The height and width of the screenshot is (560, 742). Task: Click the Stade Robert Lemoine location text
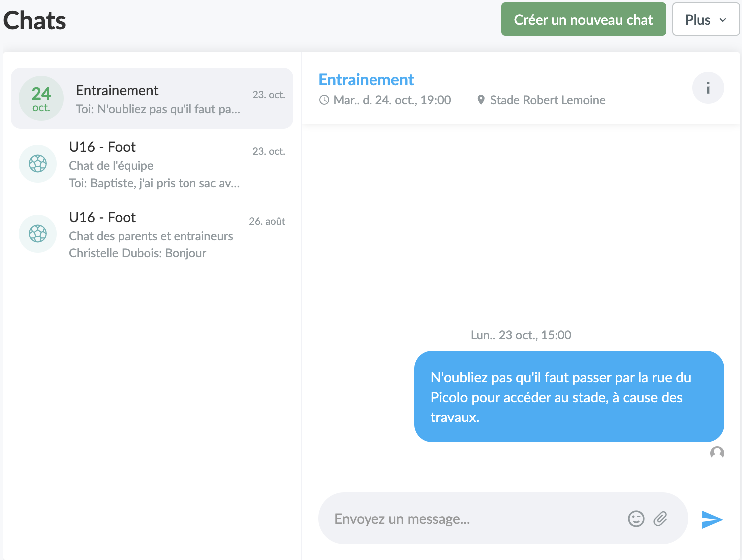coord(548,100)
